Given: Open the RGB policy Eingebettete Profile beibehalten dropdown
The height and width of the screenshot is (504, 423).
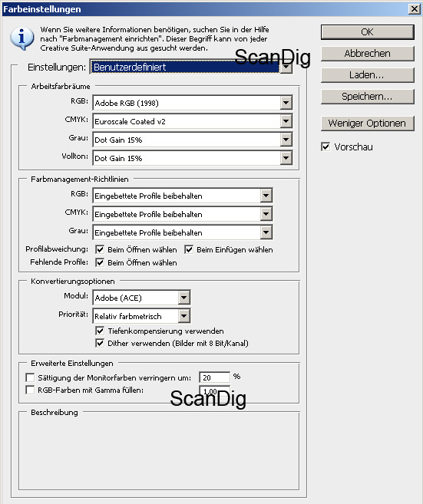Looking at the screenshot, I should point(183,196).
